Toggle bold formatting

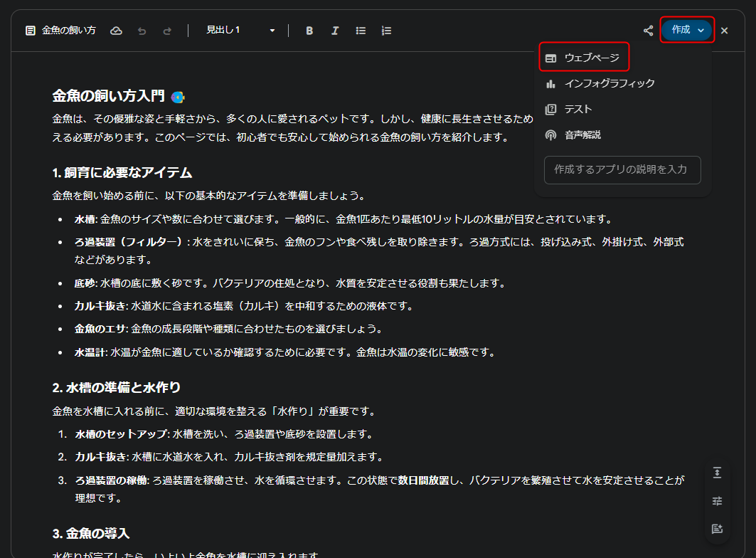(309, 31)
